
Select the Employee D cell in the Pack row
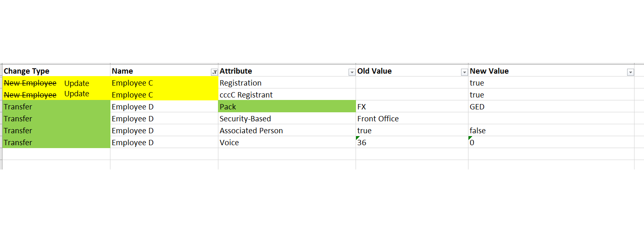pyautogui.click(x=164, y=107)
